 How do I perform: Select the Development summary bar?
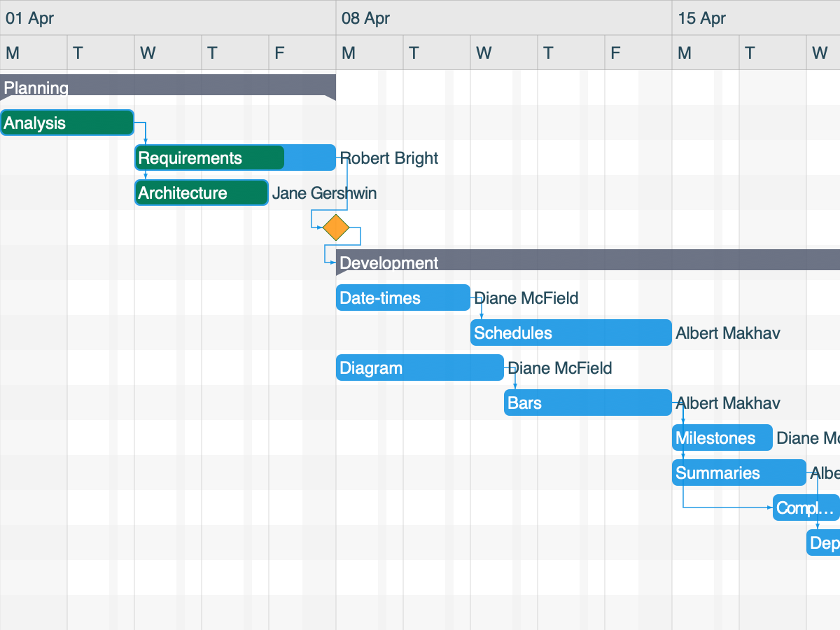pos(588,261)
